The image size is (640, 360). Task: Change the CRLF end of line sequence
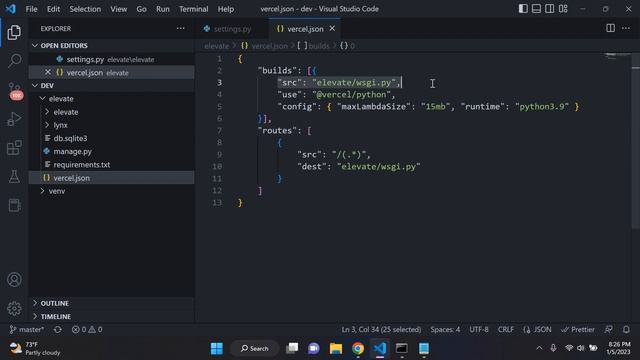tap(506, 329)
